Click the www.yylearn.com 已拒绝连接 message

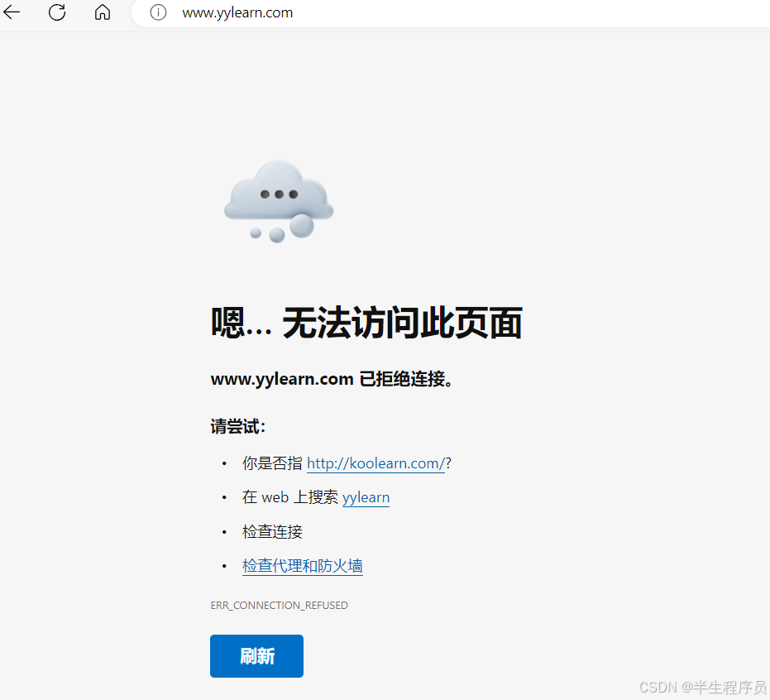(x=332, y=379)
